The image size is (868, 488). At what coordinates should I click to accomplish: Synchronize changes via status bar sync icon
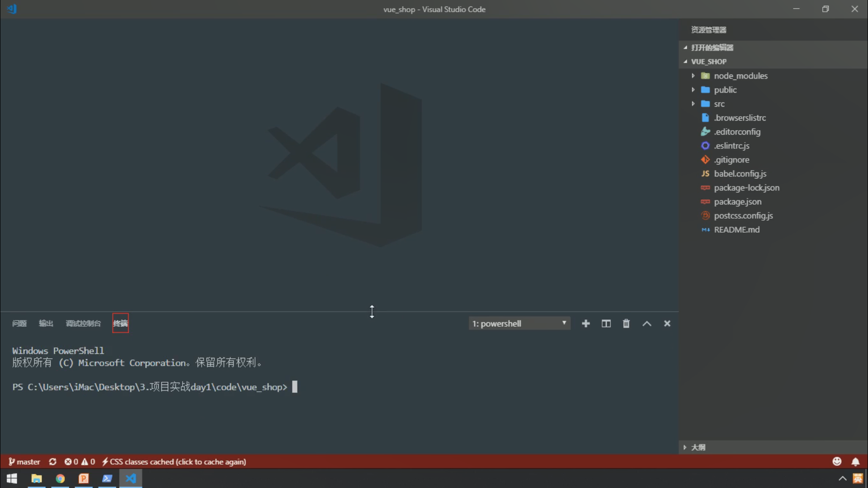click(x=53, y=462)
